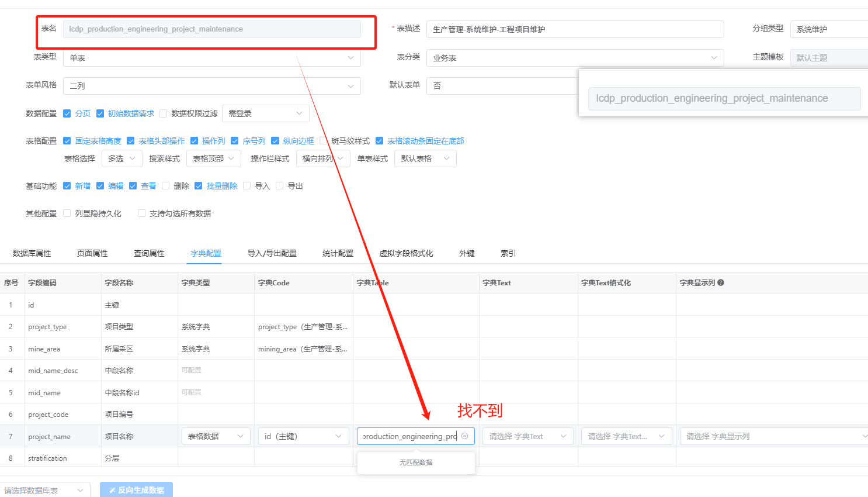The width and height of the screenshot is (868, 497).
Task: Toggle the 编辑 basic function checkbox
Action: 100,186
